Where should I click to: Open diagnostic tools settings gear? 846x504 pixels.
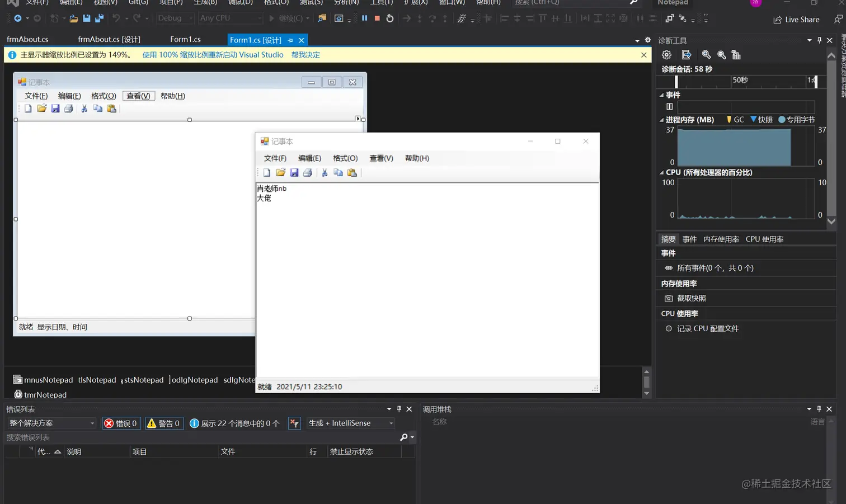coord(666,55)
